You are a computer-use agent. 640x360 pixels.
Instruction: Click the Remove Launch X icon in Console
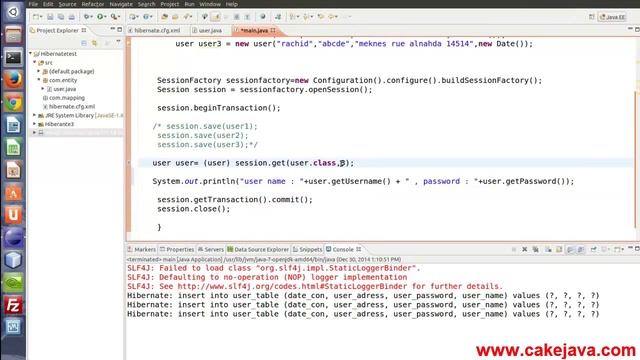point(524,249)
